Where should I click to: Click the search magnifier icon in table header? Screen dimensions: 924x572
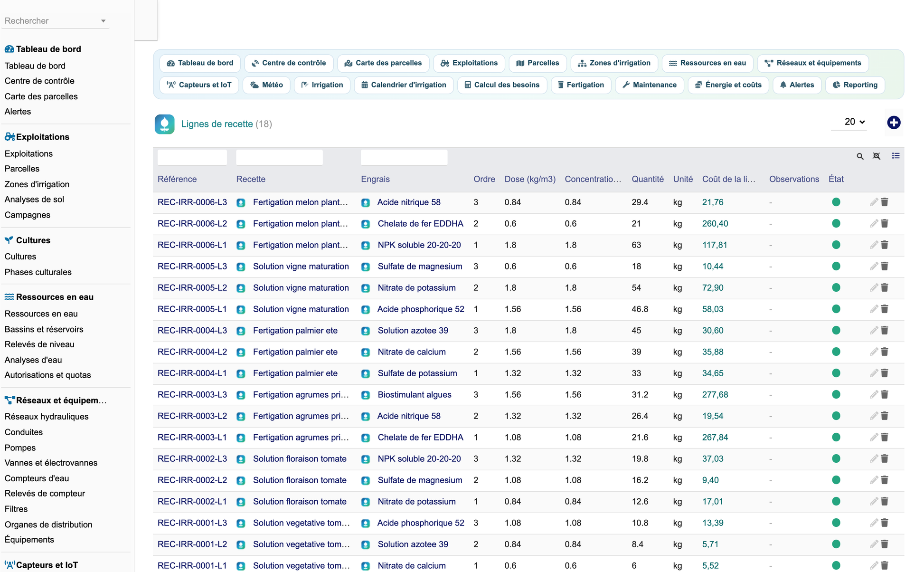(x=860, y=156)
